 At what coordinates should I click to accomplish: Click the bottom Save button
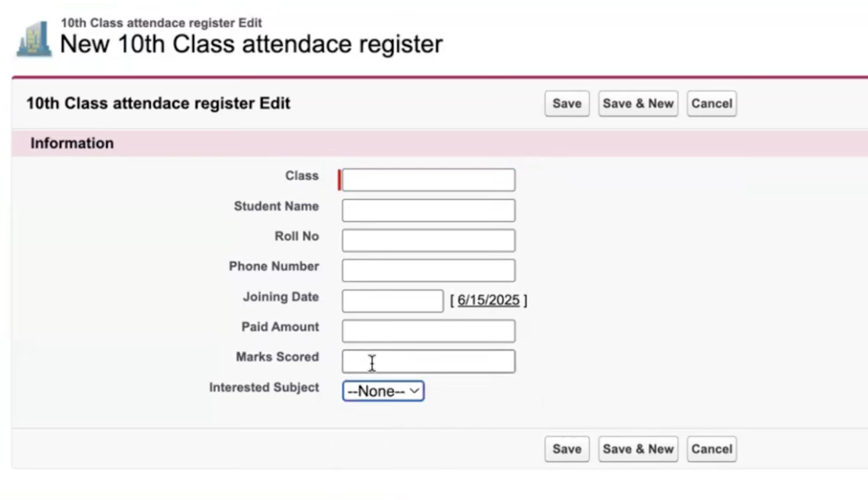pos(567,449)
